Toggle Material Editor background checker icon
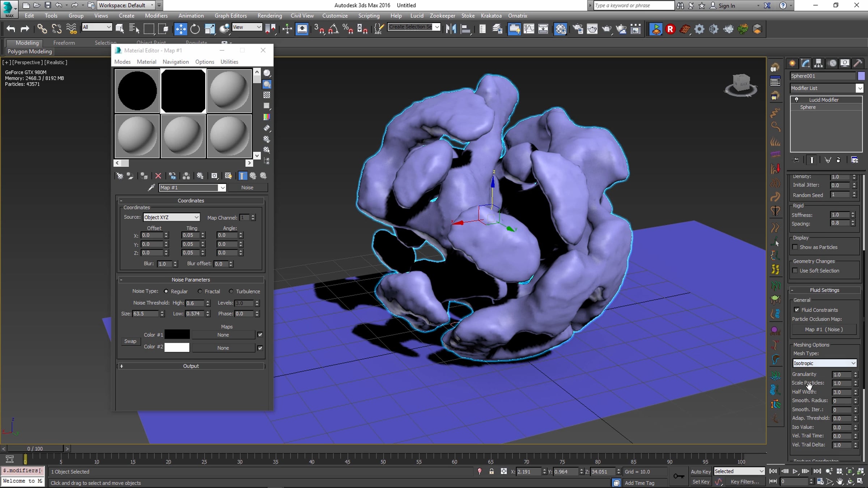868x488 pixels. pos(267,95)
